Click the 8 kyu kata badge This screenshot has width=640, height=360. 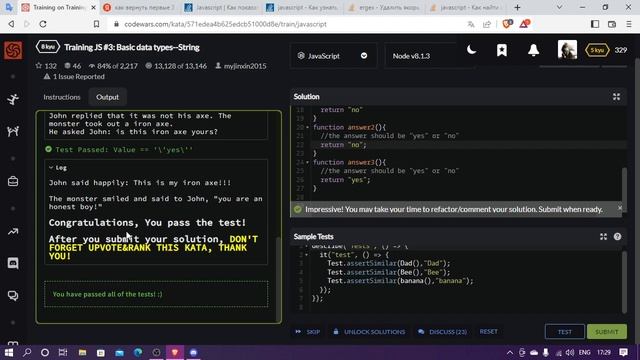click(x=48, y=47)
